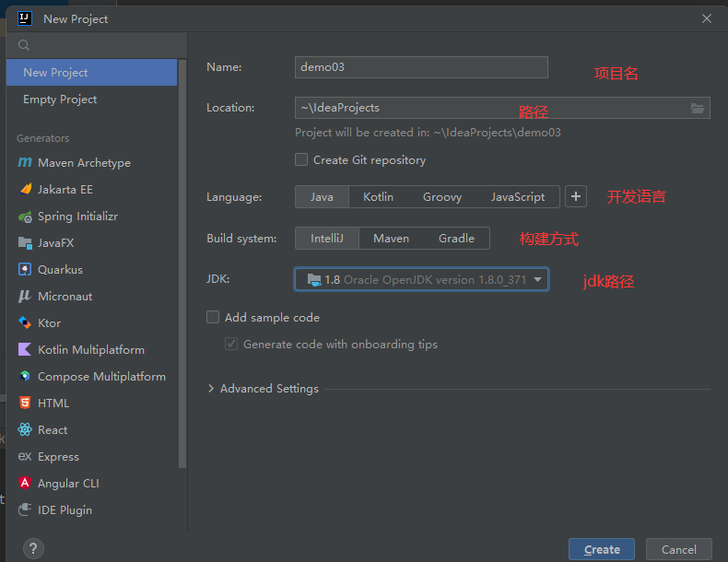Viewport: 728px width, 562px height.
Task: Click the HTML5 shield icon
Action: [25, 403]
